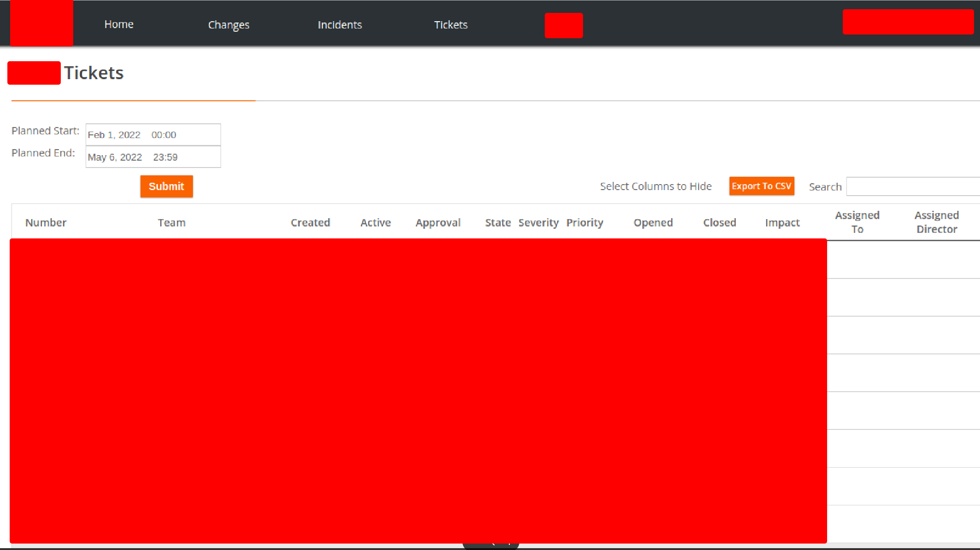The height and width of the screenshot is (550, 980).
Task: Click the Planned End date field
Action: click(153, 157)
